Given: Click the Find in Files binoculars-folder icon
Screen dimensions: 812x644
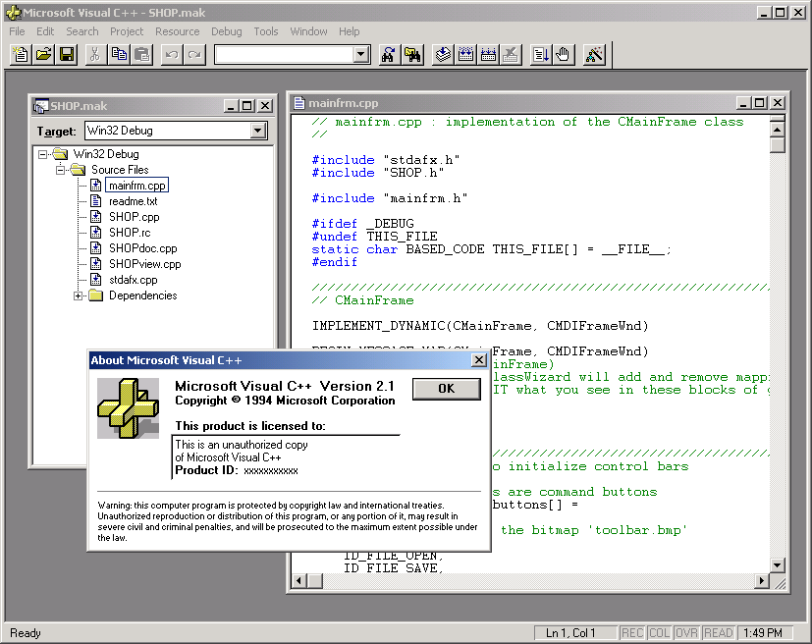Looking at the screenshot, I should pyautogui.click(x=412, y=54).
